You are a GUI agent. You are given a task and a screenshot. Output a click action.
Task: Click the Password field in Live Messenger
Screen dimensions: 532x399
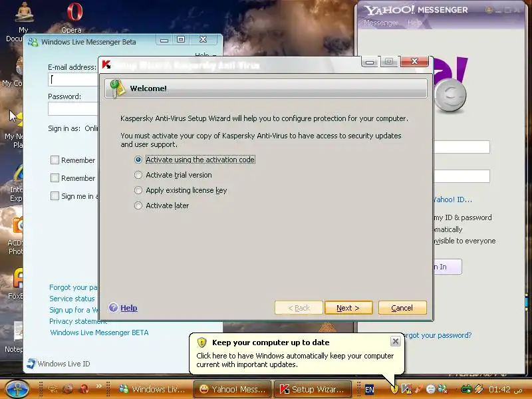[73, 109]
